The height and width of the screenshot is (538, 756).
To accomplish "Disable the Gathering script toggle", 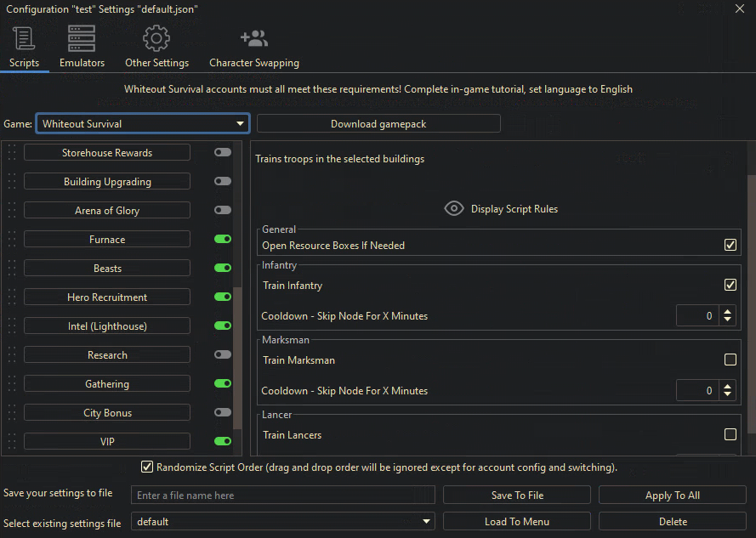I will [x=223, y=383].
